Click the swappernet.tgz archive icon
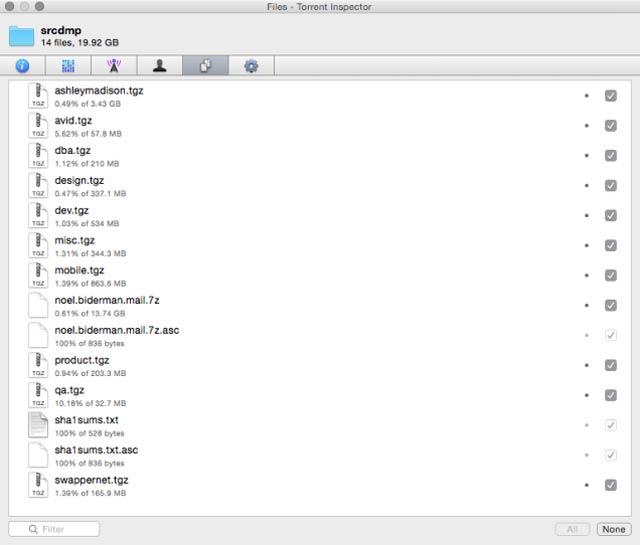The height and width of the screenshot is (545, 640). pyautogui.click(x=38, y=485)
